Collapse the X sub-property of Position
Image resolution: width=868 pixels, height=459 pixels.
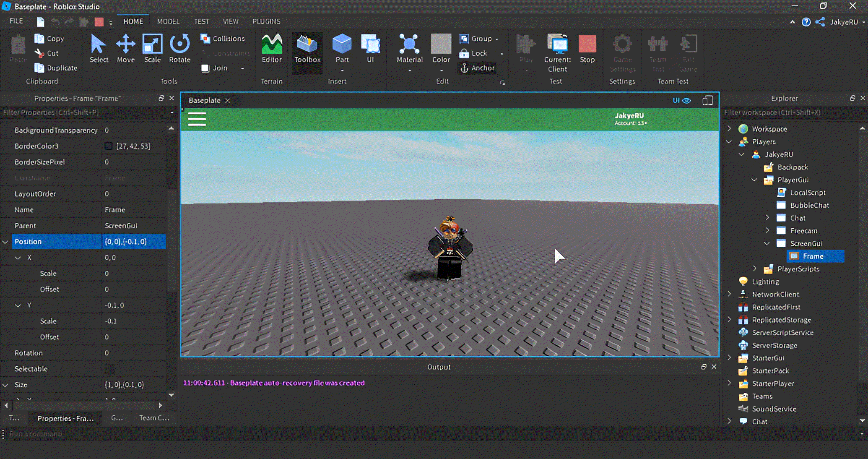18,258
